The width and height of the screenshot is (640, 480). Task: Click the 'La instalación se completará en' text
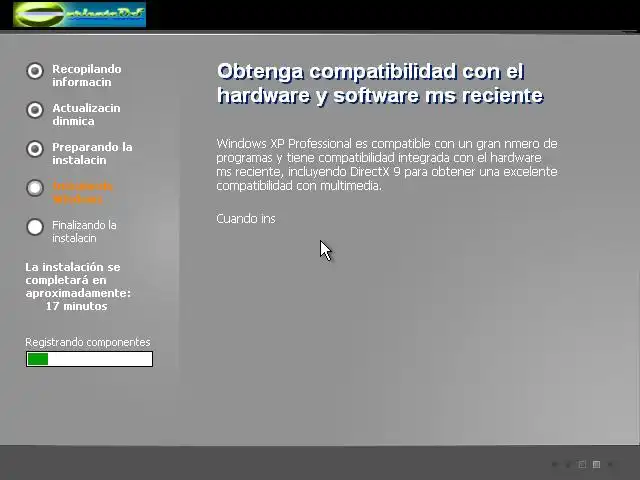pos(73,273)
